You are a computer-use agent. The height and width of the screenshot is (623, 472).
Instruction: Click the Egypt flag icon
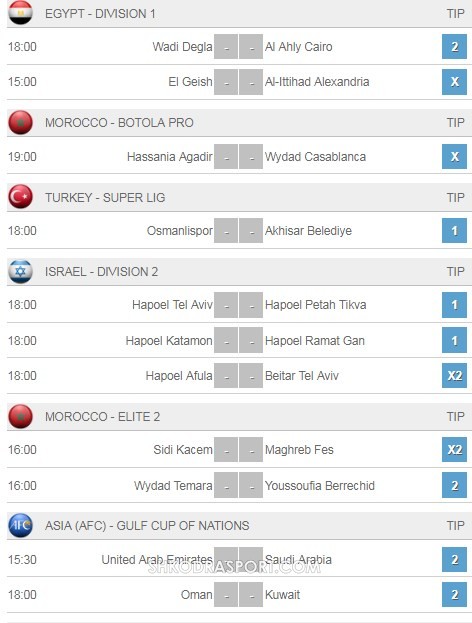[x=20, y=13]
